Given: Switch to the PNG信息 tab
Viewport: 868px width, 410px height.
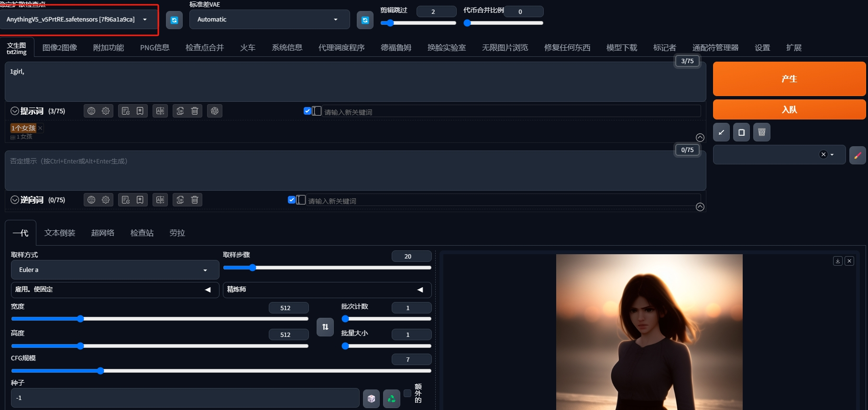Looking at the screenshot, I should [x=154, y=48].
